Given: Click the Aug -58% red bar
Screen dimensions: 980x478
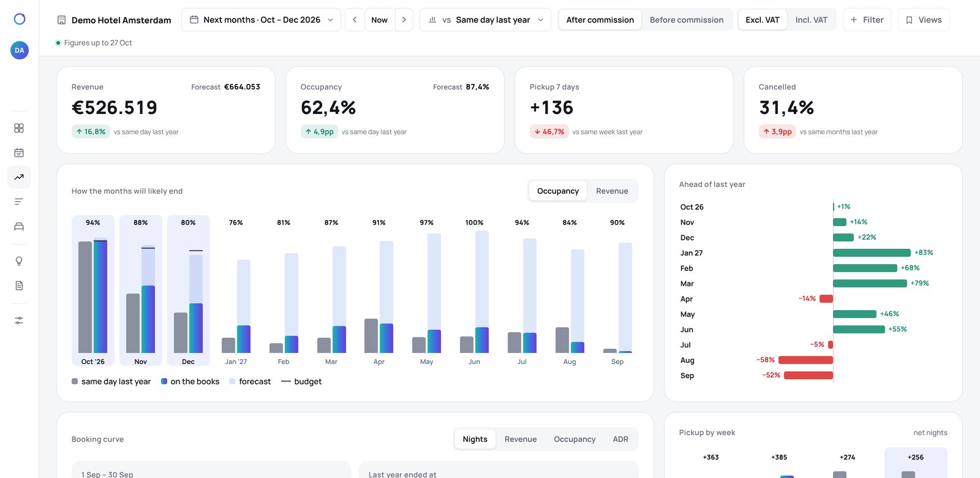Looking at the screenshot, I should point(805,360).
